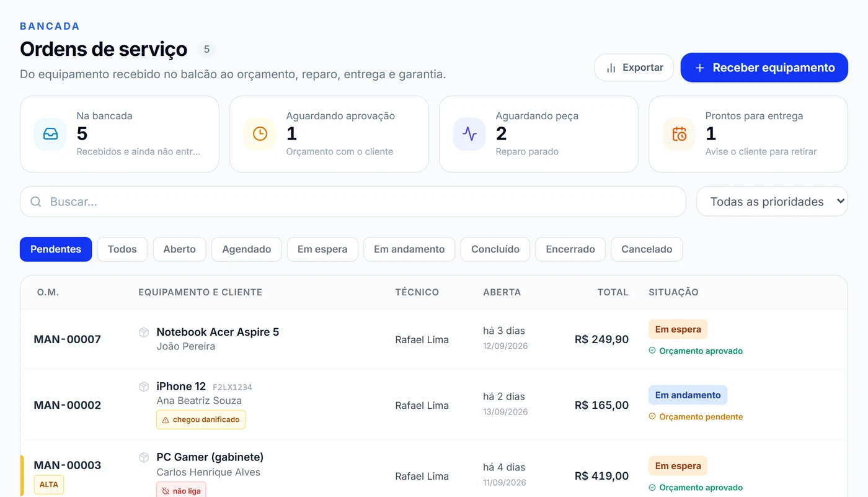
Task: Click the Em espera badge of MAN-00007
Action: click(678, 329)
